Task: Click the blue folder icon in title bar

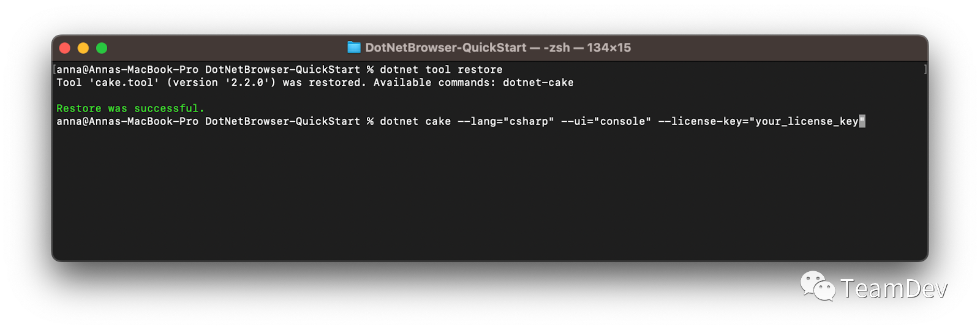Action: point(354,47)
